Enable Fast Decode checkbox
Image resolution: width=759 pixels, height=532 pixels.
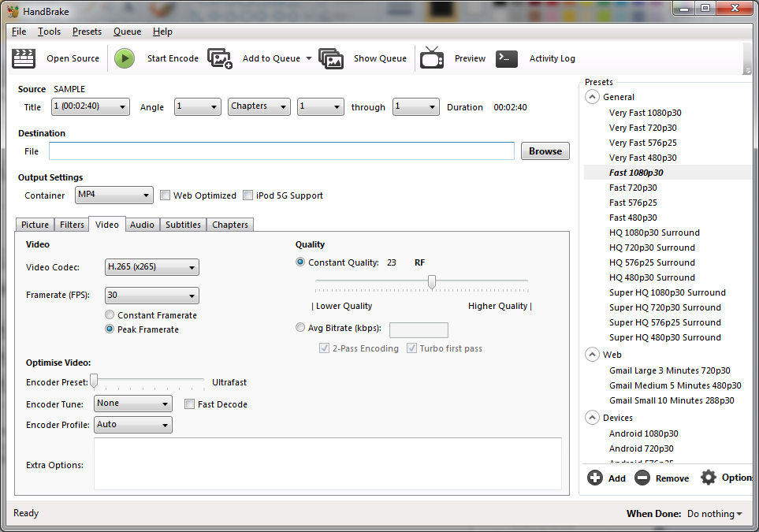pyautogui.click(x=190, y=404)
